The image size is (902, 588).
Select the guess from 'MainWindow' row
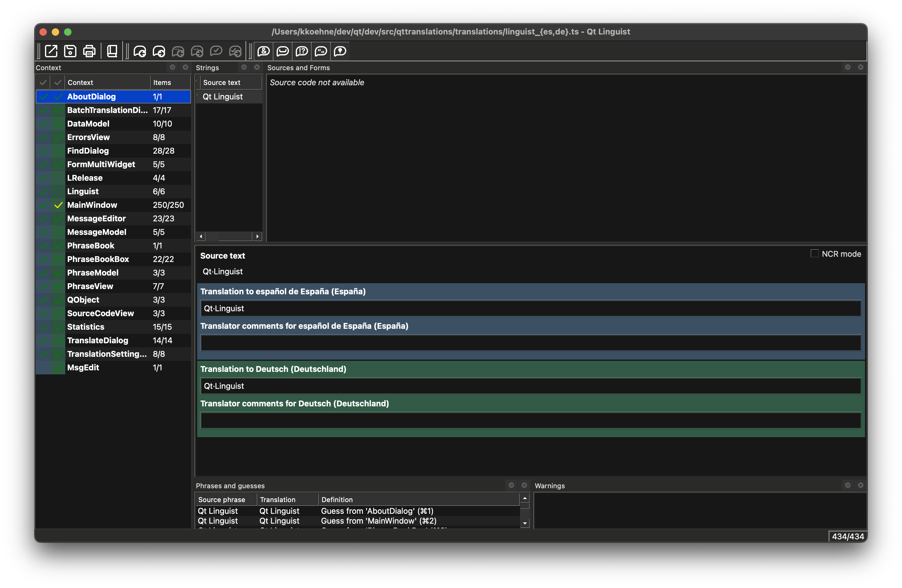click(x=357, y=521)
